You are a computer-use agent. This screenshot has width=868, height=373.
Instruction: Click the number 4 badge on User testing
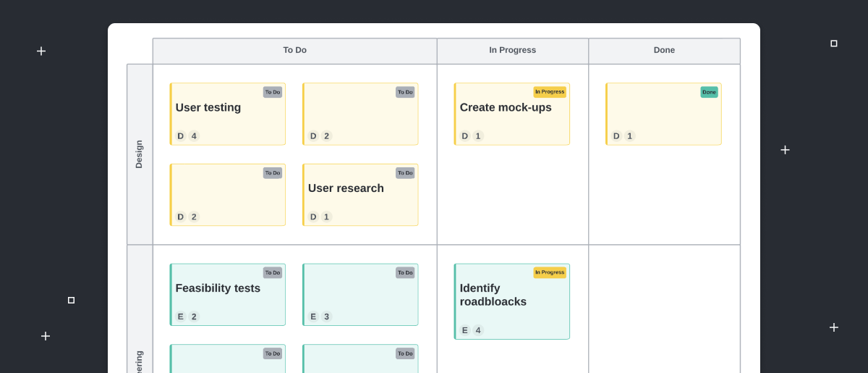(x=194, y=136)
